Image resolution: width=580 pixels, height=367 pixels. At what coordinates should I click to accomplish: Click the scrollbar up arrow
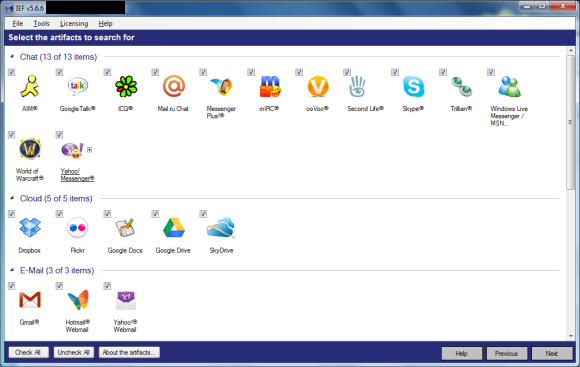point(570,51)
